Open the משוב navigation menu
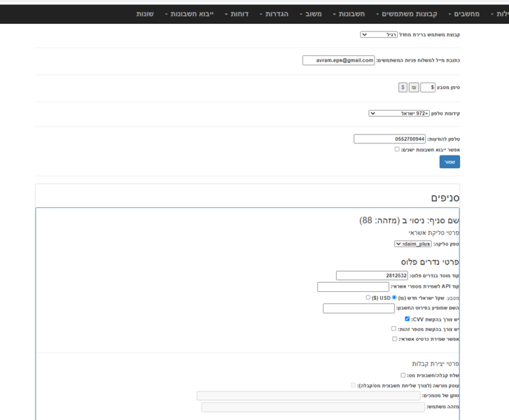509x420 pixels. click(x=311, y=14)
